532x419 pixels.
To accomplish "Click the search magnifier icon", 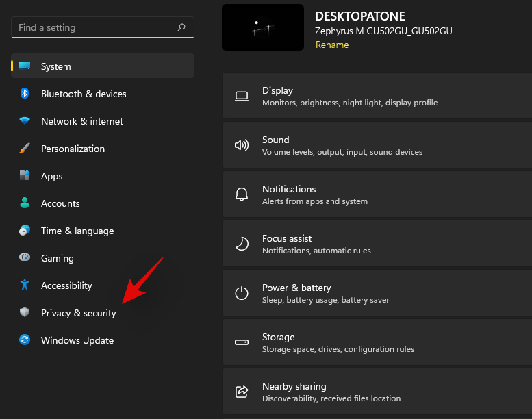I will 181,27.
